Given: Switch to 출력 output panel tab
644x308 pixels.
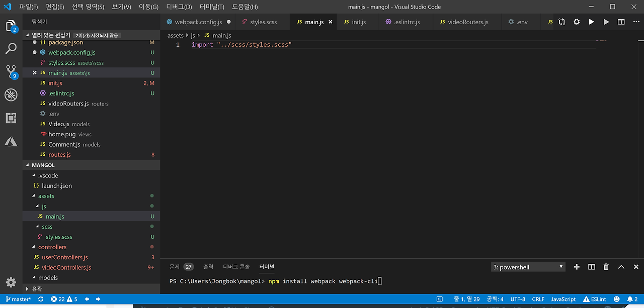Looking at the screenshot, I should click(208, 267).
